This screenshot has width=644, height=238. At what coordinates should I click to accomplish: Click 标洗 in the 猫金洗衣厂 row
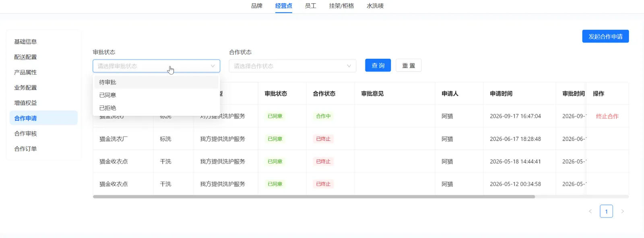pos(165,139)
